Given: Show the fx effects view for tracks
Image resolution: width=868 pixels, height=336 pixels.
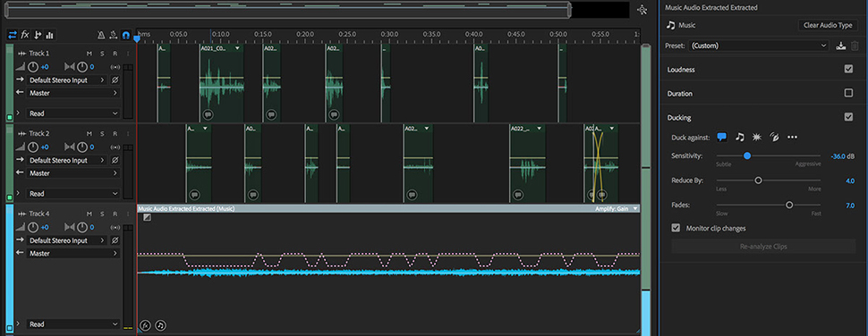Looking at the screenshot, I should (25, 35).
